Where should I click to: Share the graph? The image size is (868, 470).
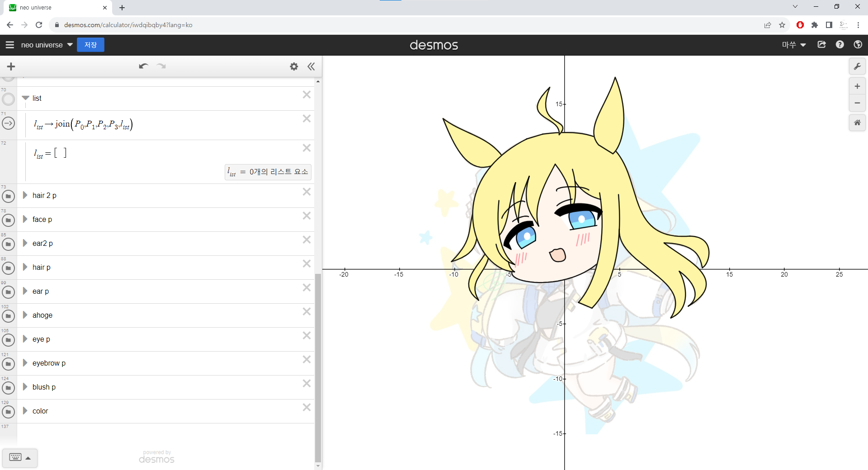(x=821, y=45)
